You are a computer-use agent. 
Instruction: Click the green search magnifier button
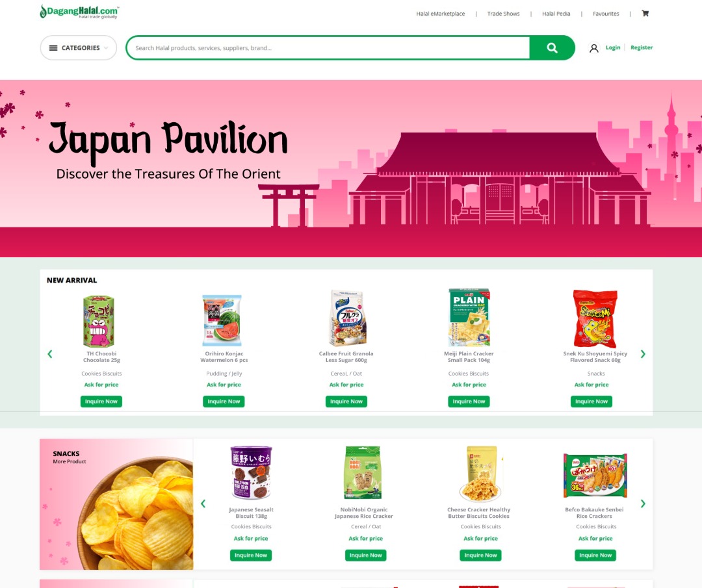[x=552, y=48]
